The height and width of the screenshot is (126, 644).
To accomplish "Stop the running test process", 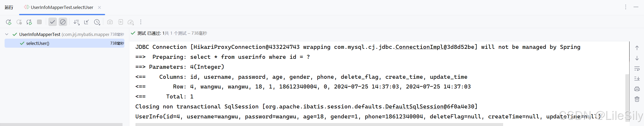I will [x=39, y=22].
